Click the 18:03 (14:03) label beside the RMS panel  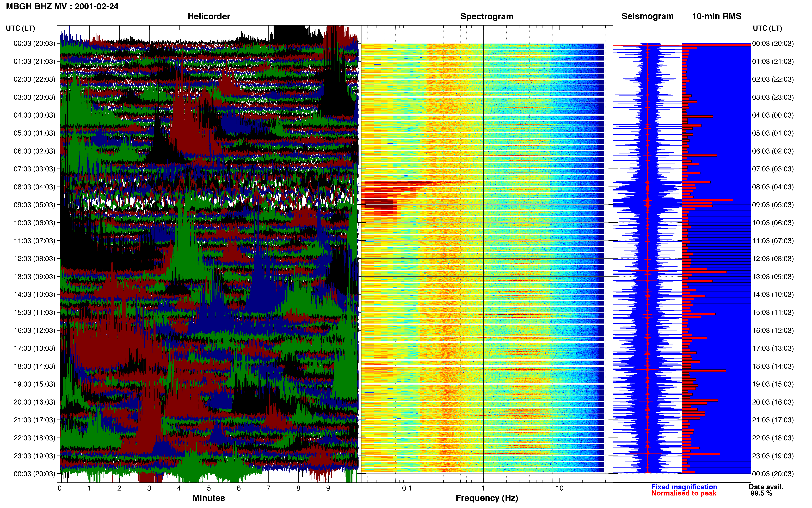pyautogui.click(x=773, y=366)
